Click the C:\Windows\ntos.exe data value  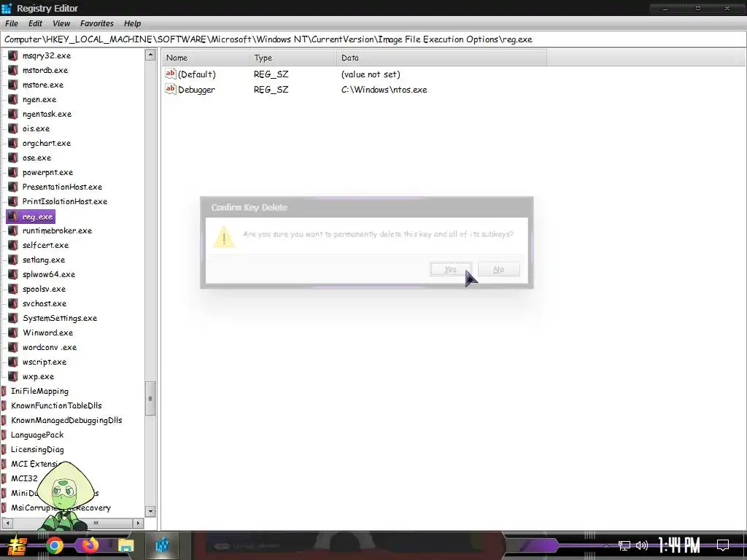point(384,90)
